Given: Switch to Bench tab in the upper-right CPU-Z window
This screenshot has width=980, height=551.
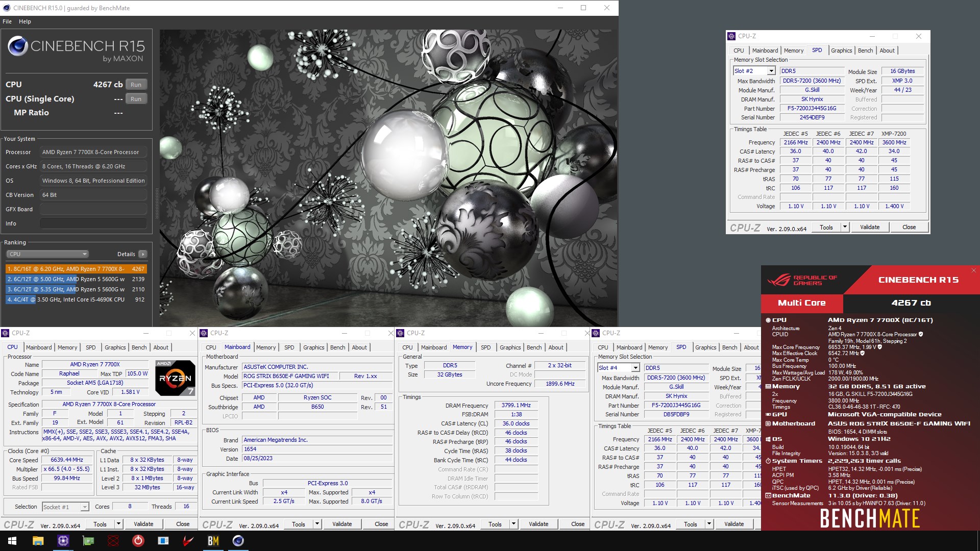Looking at the screenshot, I should (865, 51).
